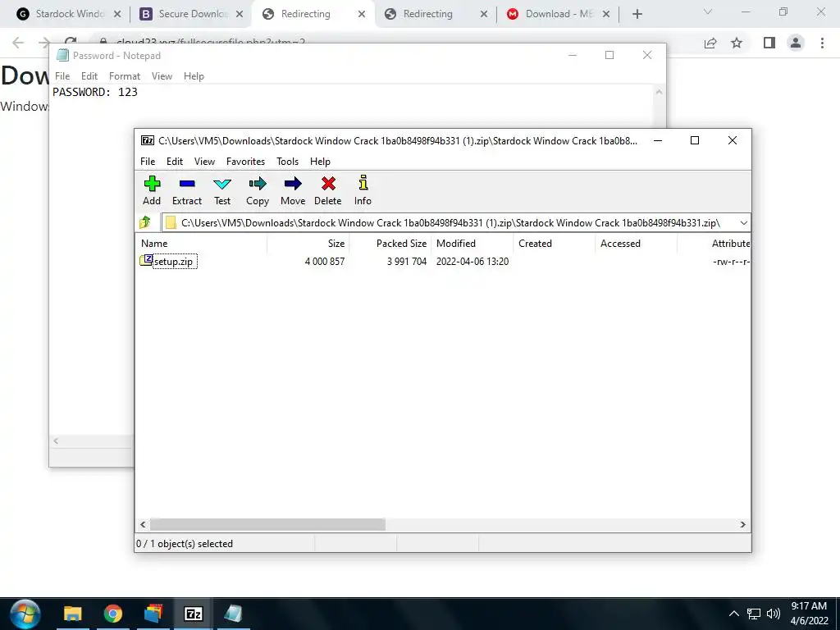Open the 7-Zip Edit menu
Image resolution: width=840 pixels, height=630 pixels.
tap(175, 162)
